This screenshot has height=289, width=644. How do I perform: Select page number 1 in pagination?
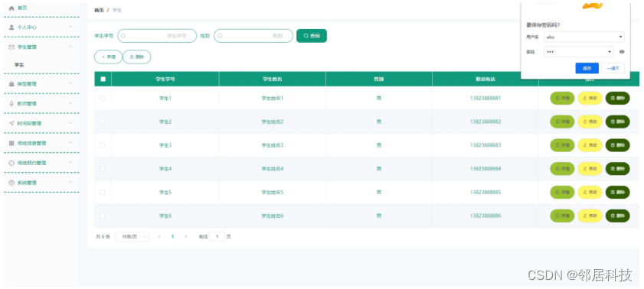point(172,236)
